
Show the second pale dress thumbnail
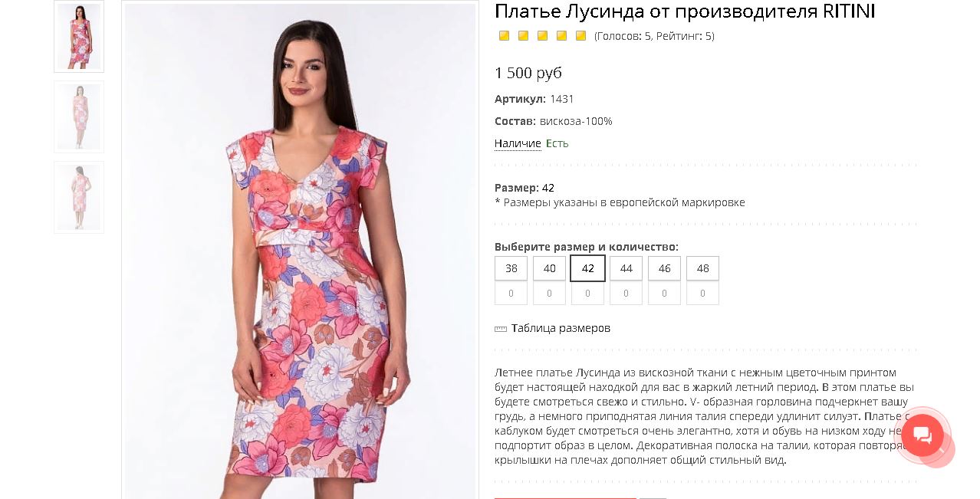[79, 117]
